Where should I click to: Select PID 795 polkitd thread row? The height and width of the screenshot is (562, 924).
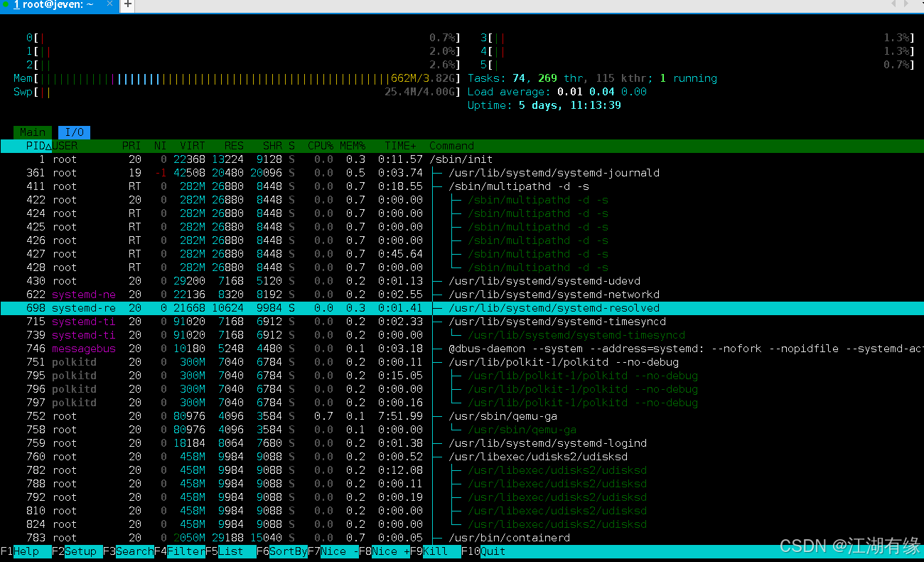pyautogui.click(x=462, y=376)
